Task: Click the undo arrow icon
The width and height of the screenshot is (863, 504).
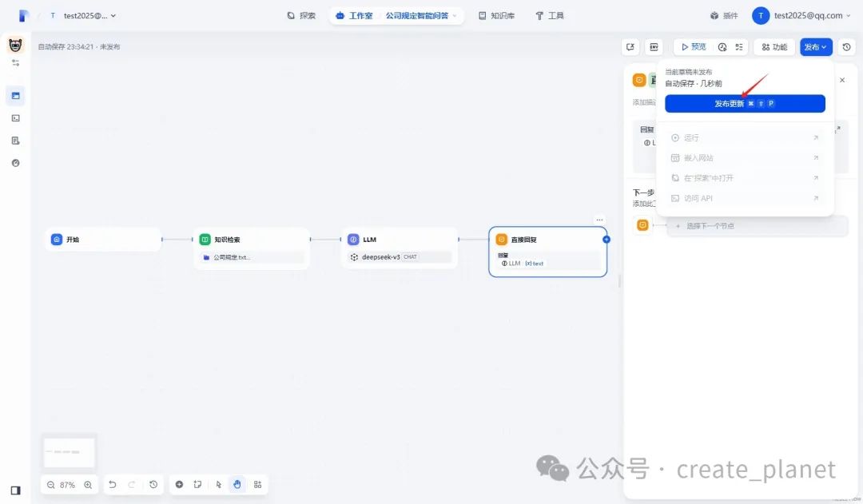Action: click(113, 484)
